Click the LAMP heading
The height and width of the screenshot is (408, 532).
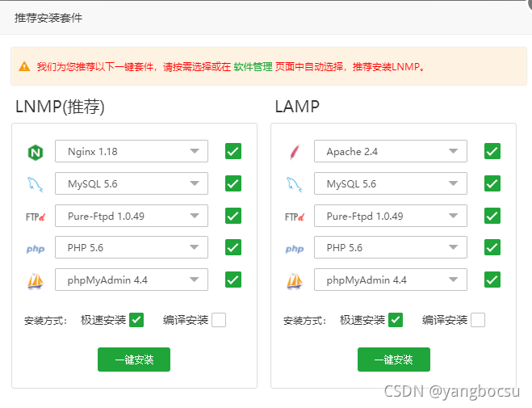point(297,107)
